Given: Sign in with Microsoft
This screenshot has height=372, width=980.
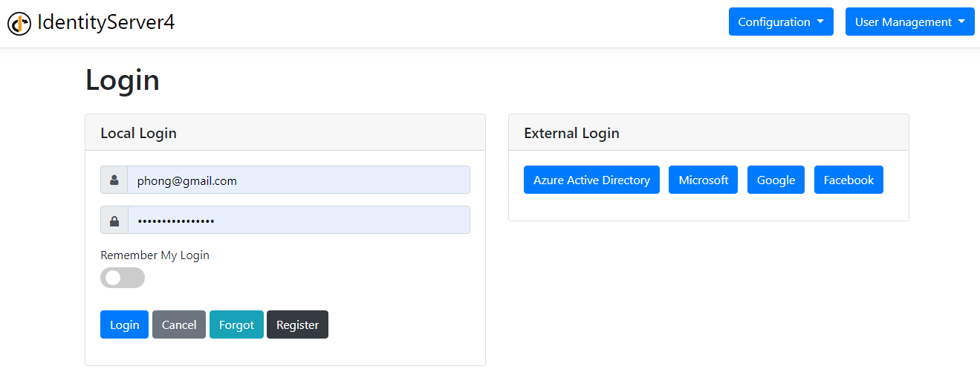Looking at the screenshot, I should pos(704,180).
